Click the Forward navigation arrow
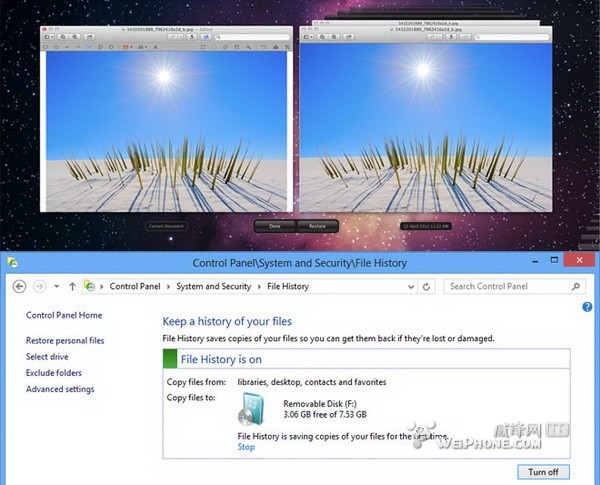Viewport: 600px width, 485px height. pos(39,286)
